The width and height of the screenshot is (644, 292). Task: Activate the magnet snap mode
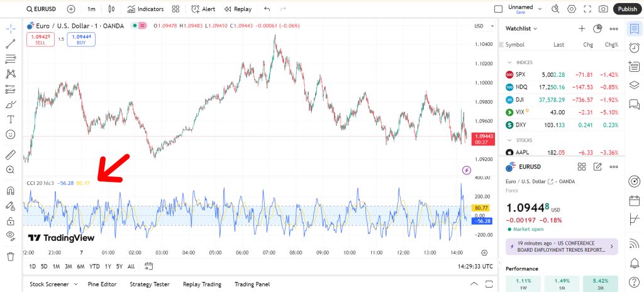[x=11, y=191]
